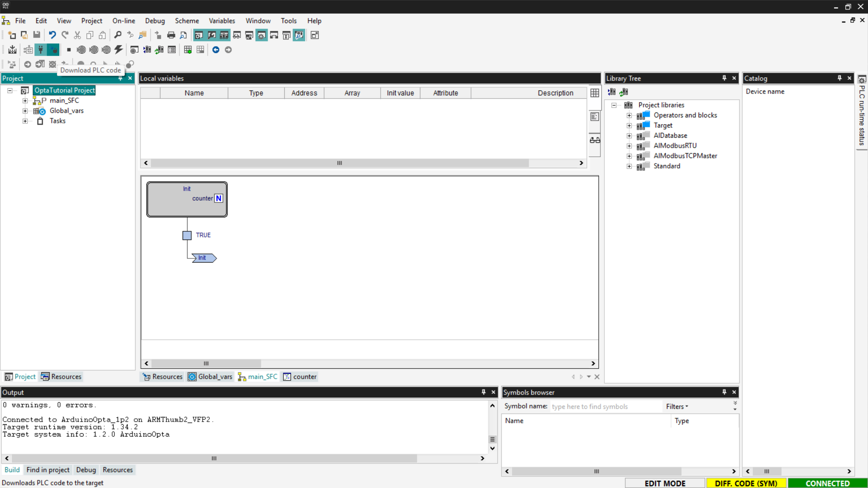The height and width of the screenshot is (488, 868).
Task: Pin the Output panel
Action: pos(483,392)
